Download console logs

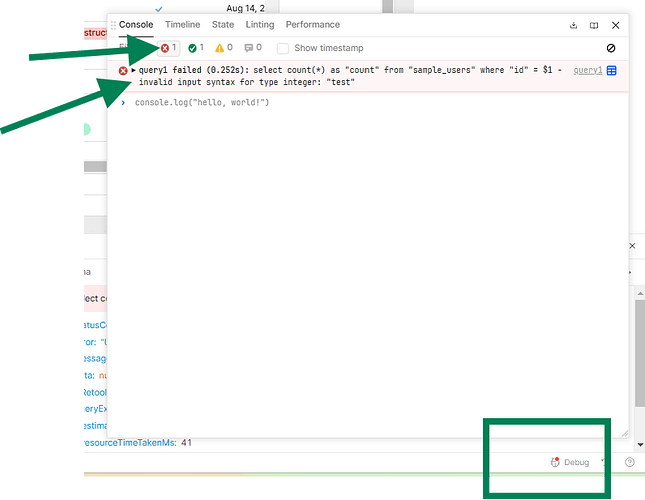point(573,25)
